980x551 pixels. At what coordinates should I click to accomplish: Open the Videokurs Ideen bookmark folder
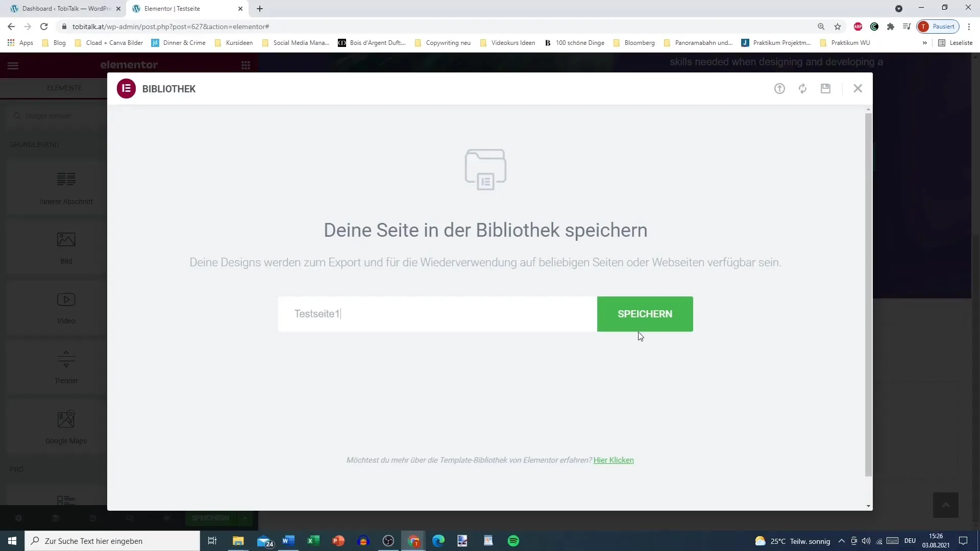508,43
